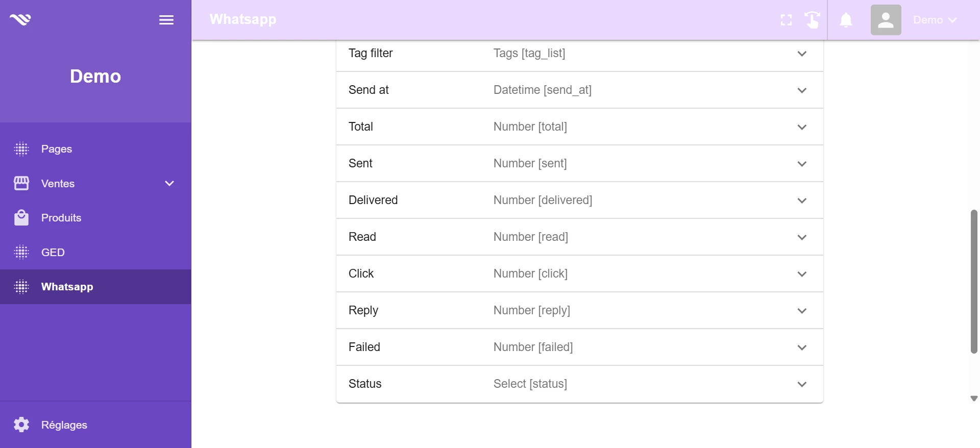This screenshot has height=448, width=980.
Task: Click the Delivered field row
Action: (x=579, y=200)
